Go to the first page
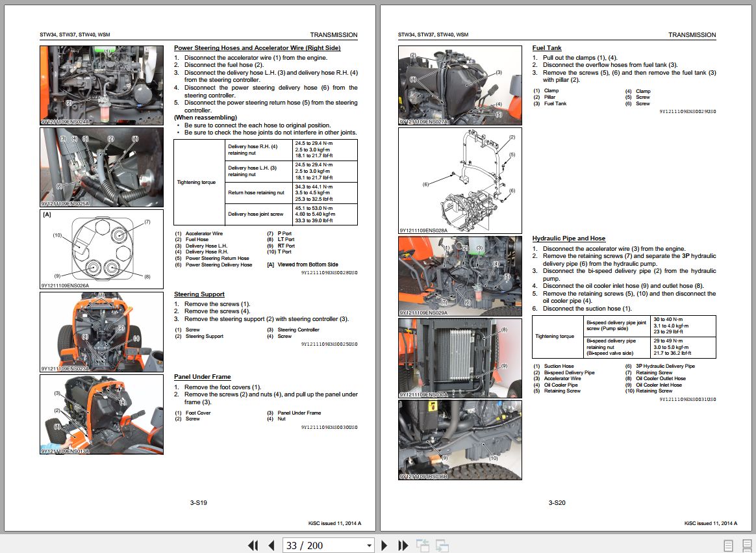Image resolution: width=756 pixels, height=553 pixels. [253, 545]
